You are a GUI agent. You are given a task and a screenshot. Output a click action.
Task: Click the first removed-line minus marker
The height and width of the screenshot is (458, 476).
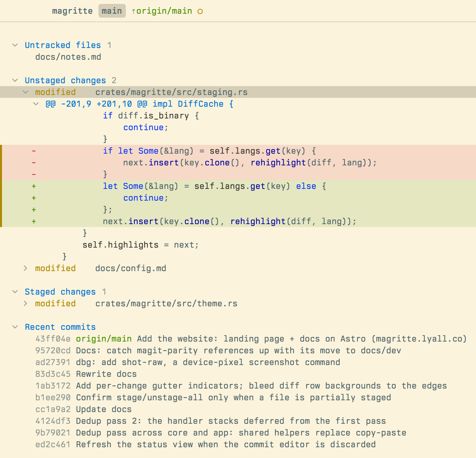[x=34, y=151]
